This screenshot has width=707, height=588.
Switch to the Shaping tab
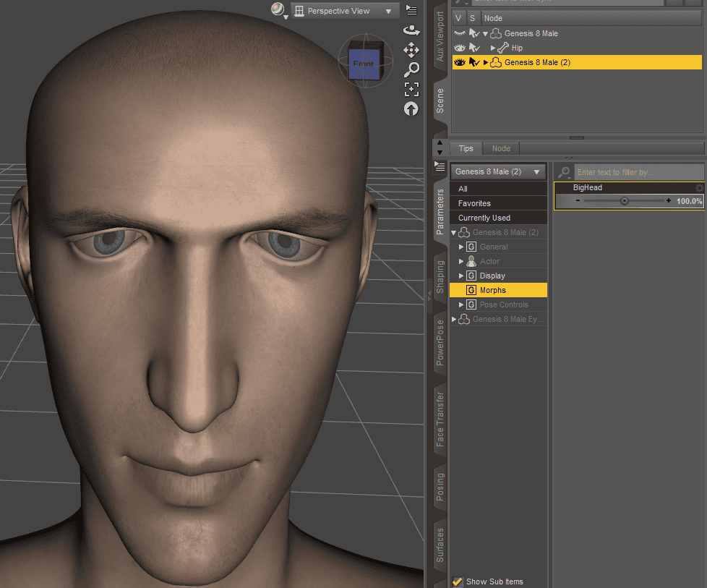[439, 275]
